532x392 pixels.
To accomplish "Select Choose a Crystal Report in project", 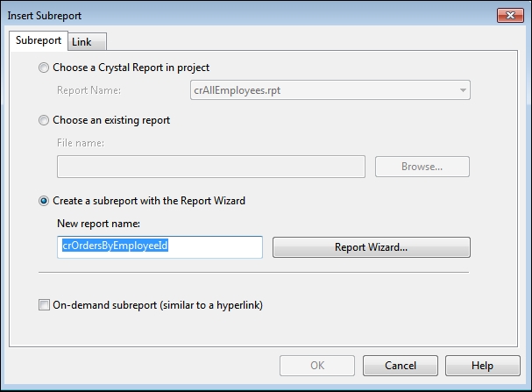I will [45, 68].
